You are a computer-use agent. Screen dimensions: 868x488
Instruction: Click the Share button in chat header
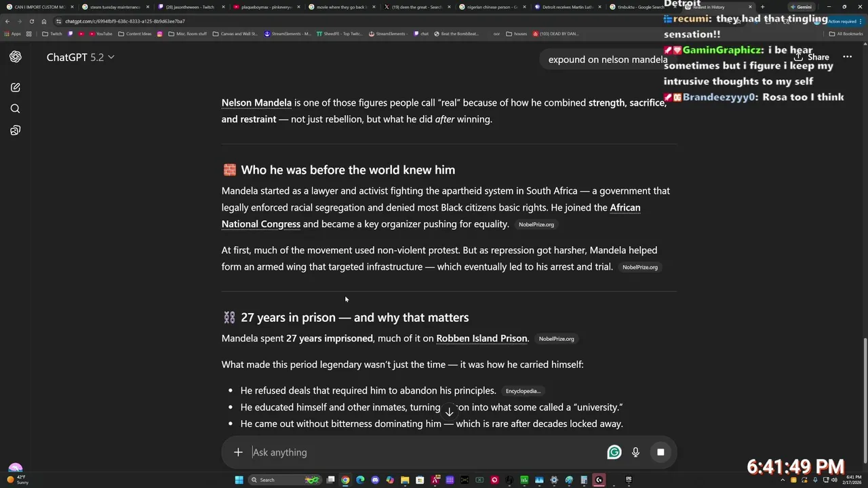click(x=812, y=58)
